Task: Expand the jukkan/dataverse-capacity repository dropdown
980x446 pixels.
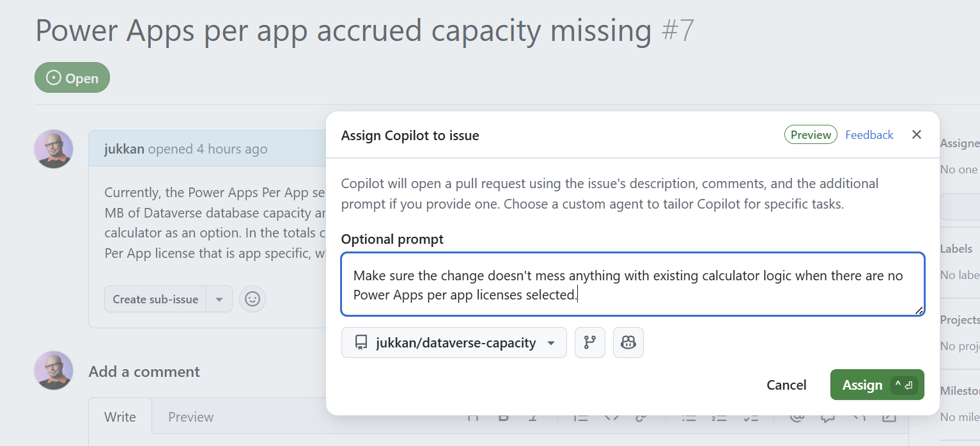Action: point(550,343)
